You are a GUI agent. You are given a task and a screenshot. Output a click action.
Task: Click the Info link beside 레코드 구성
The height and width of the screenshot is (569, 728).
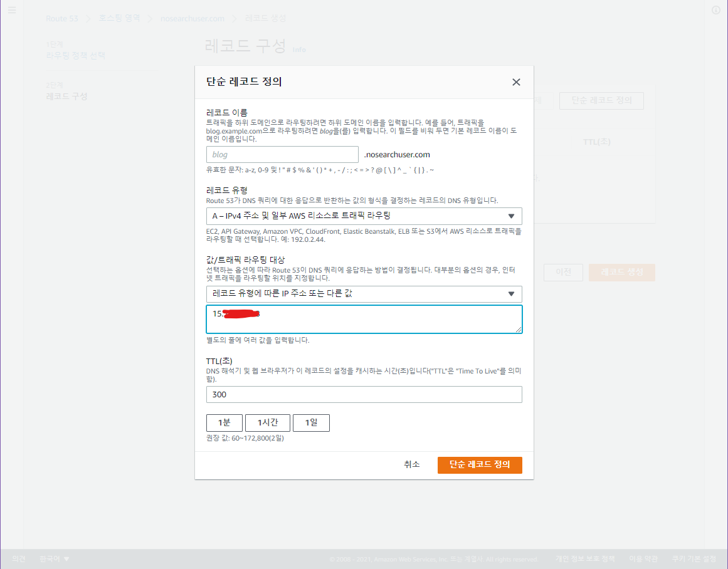tap(299, 50)
